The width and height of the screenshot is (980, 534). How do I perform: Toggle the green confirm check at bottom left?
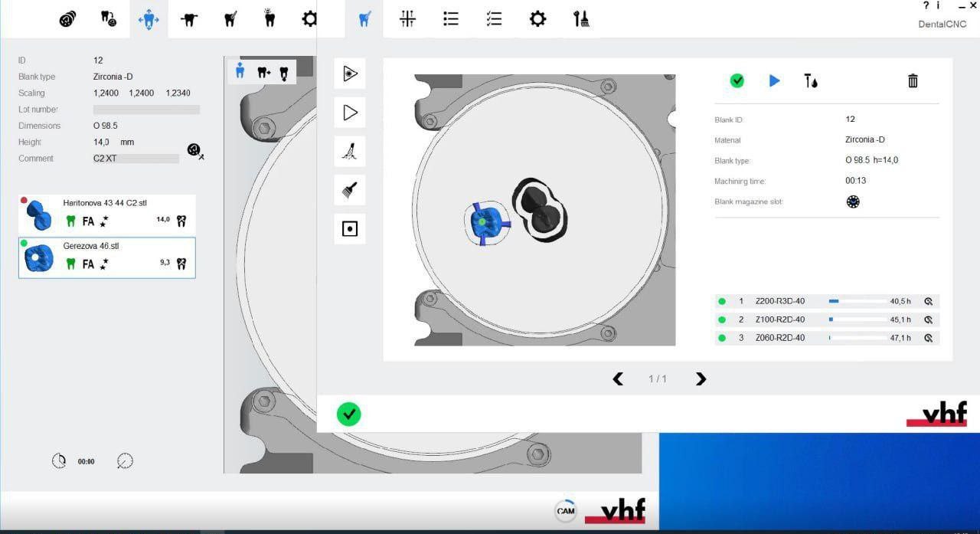point(349,414)
